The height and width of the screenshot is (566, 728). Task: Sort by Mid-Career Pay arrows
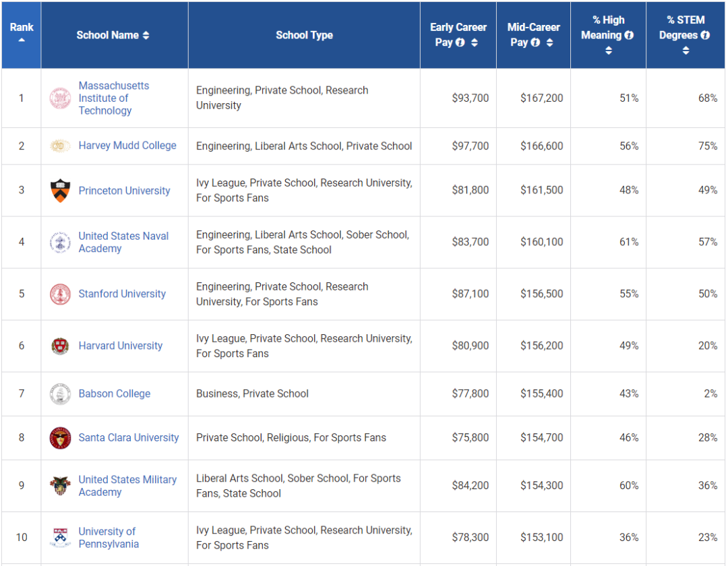(549, 42)
